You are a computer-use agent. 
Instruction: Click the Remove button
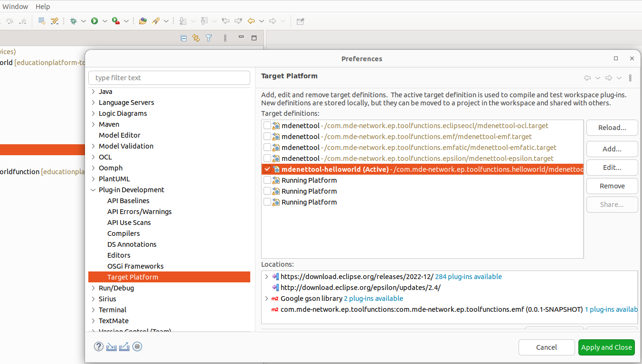pyautogui.click(x=612, y=186)
